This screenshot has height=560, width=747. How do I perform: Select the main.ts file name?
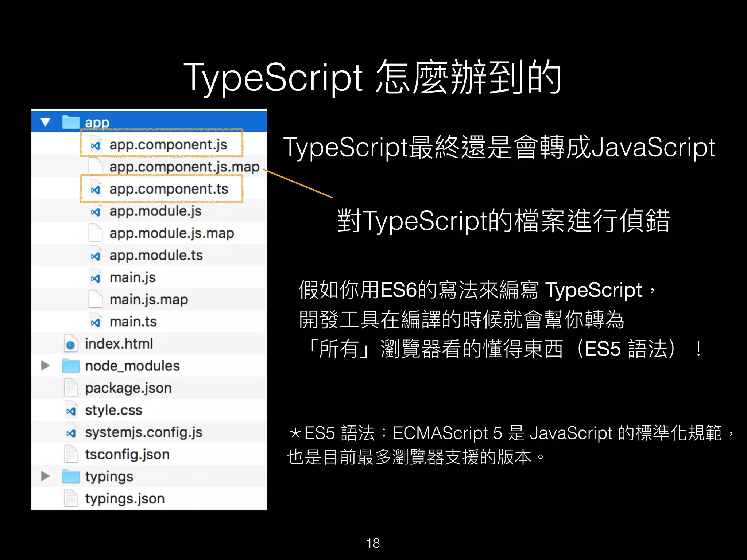[x=133, y=322]
